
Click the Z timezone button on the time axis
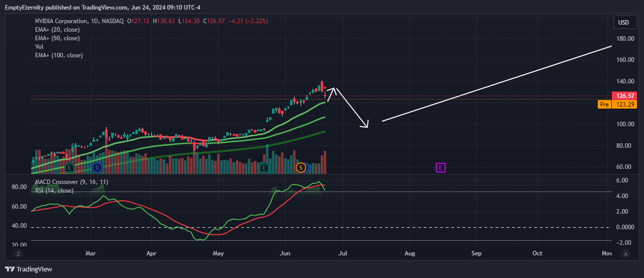coord(18,254)
